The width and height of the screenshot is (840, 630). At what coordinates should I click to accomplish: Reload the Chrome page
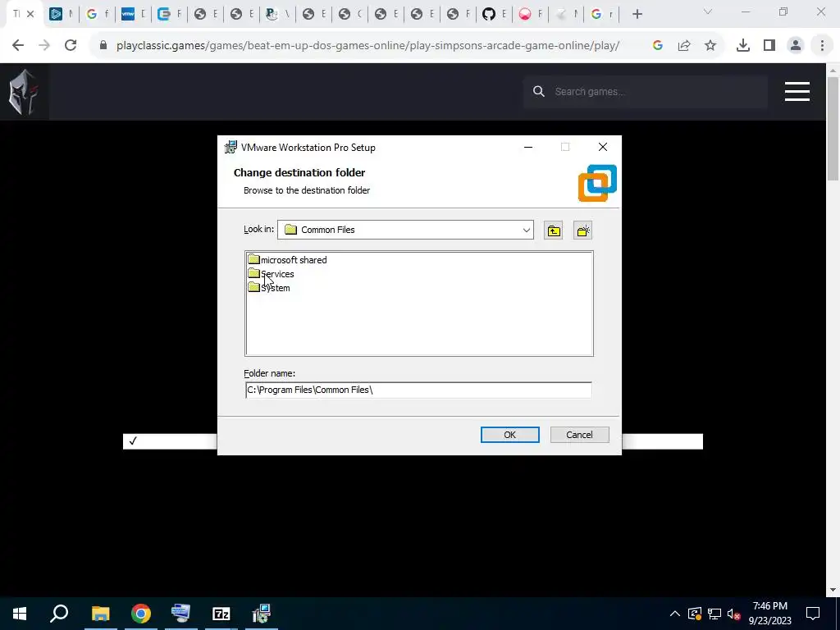pyautogui.click(x=71, y=46)
